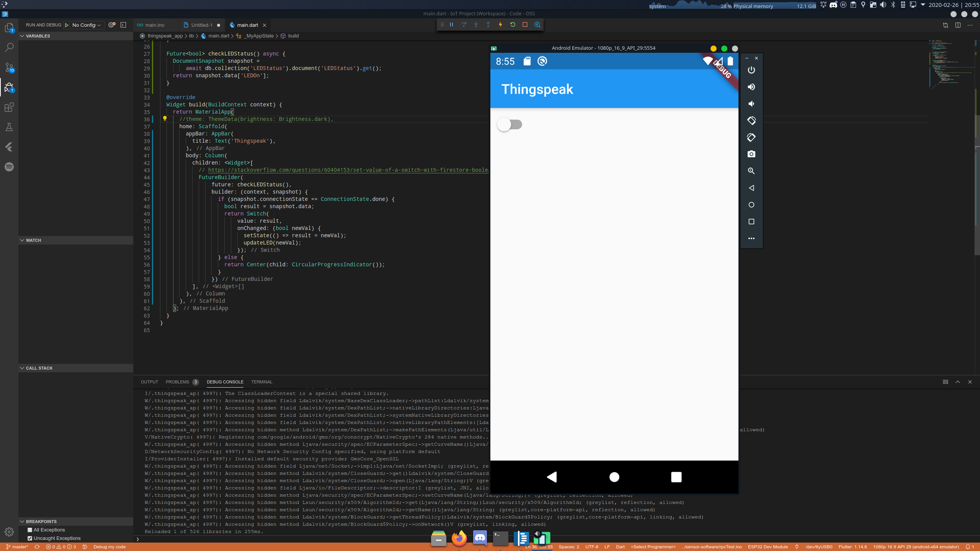Screen dimensions: 980x551
Task: Take a screenshot with emulator camera icon
Action: (x=751, y=154)
